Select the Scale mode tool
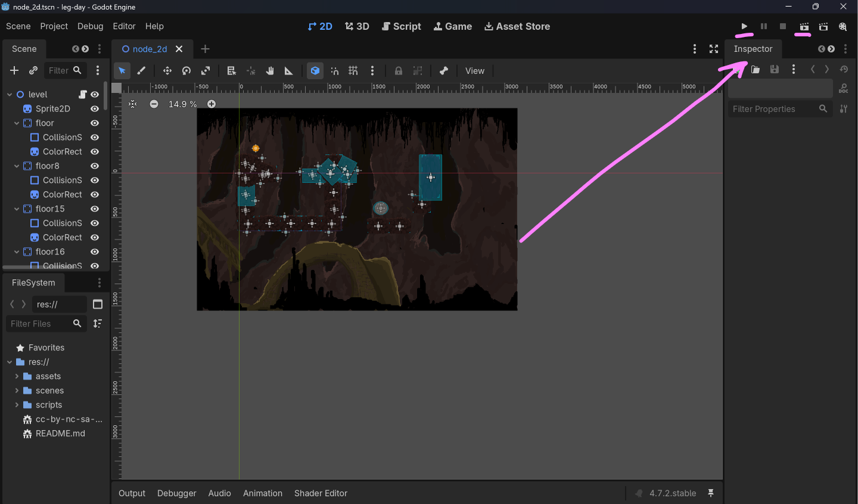Screen dimensions: 858x504 click(x=206, y=71)
